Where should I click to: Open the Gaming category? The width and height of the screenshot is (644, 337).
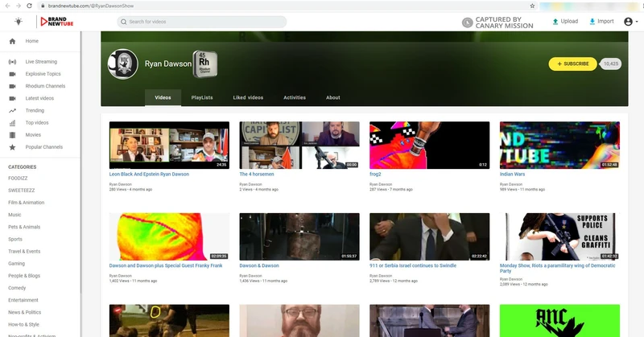coord(16,264)
